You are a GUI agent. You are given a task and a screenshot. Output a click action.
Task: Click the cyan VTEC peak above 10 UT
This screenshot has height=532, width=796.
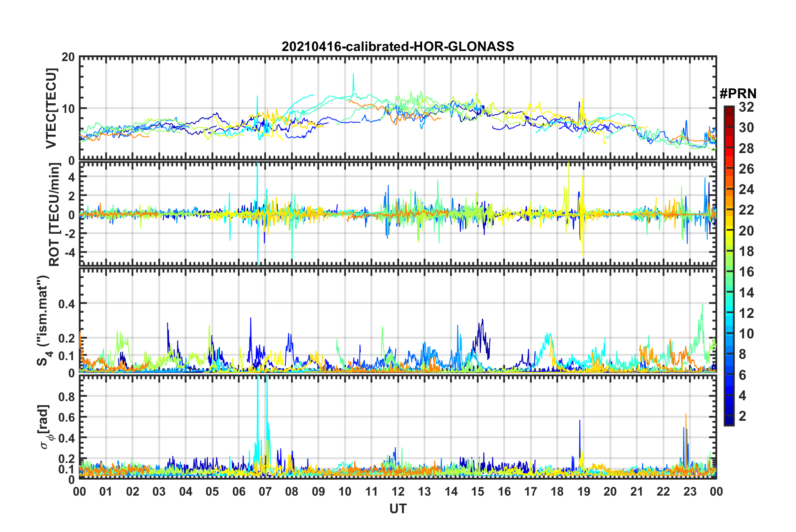tap(353, 75)
